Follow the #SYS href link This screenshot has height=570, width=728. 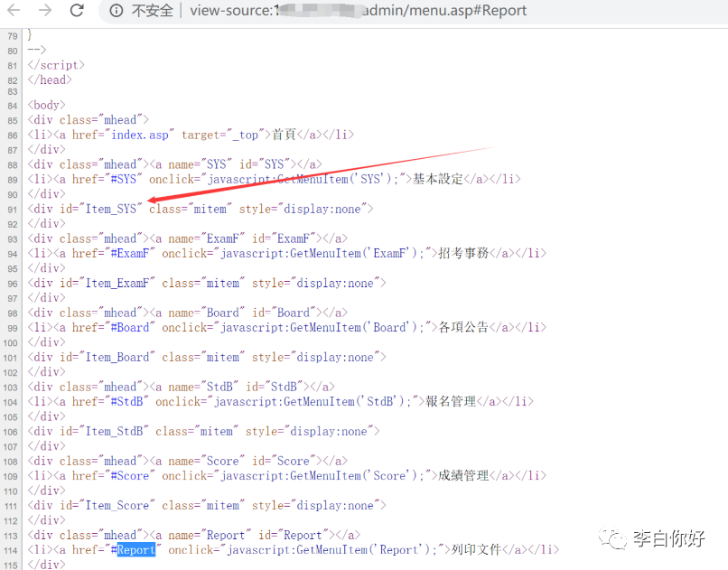[124, 179]
